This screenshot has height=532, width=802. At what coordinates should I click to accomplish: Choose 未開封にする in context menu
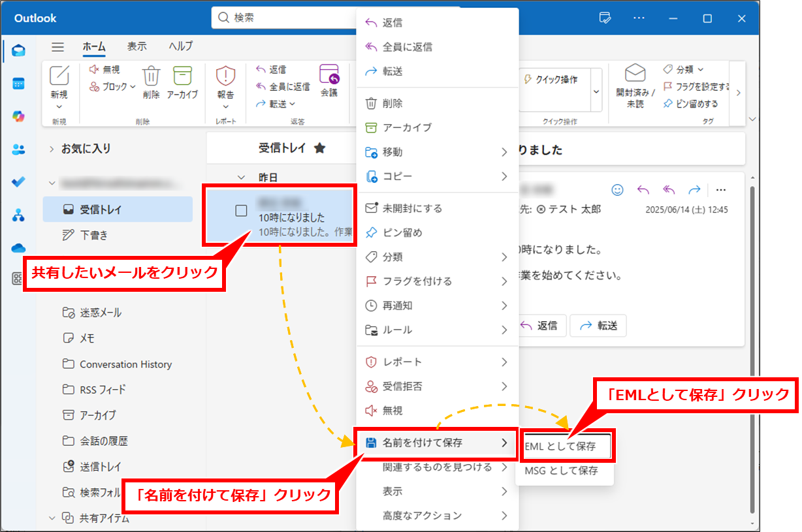click(x=438, y=208)
